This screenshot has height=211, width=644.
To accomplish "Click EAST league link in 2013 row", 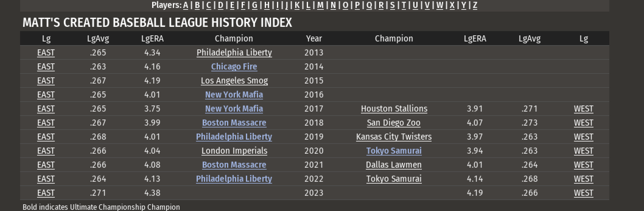I will point(46,53).
